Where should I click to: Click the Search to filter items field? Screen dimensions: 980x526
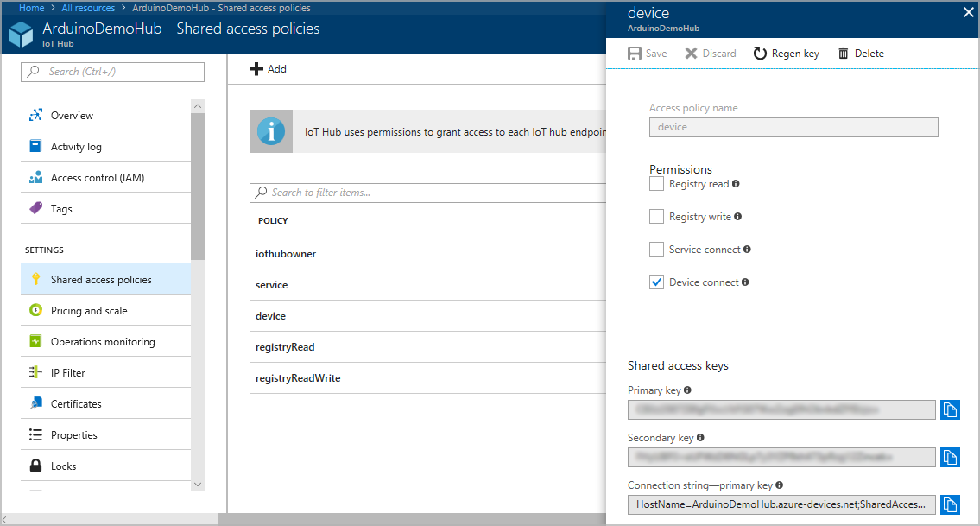point(427,193)
